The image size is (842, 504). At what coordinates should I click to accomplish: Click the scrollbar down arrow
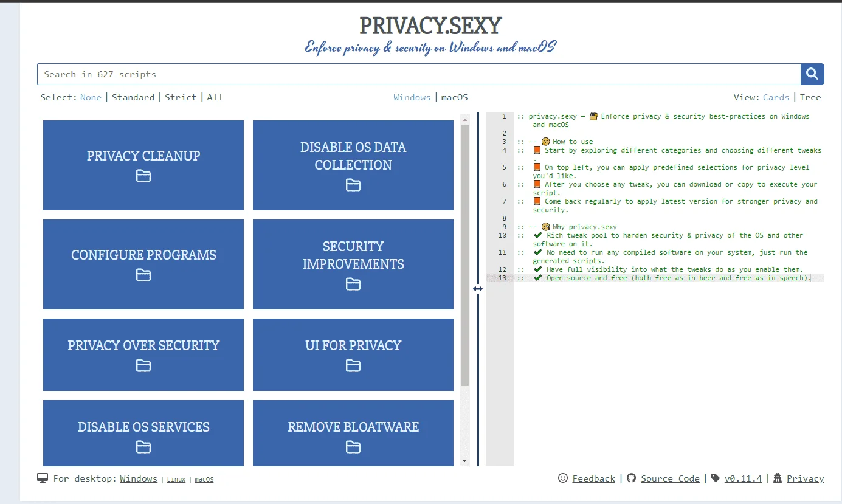tap(465, 461)
